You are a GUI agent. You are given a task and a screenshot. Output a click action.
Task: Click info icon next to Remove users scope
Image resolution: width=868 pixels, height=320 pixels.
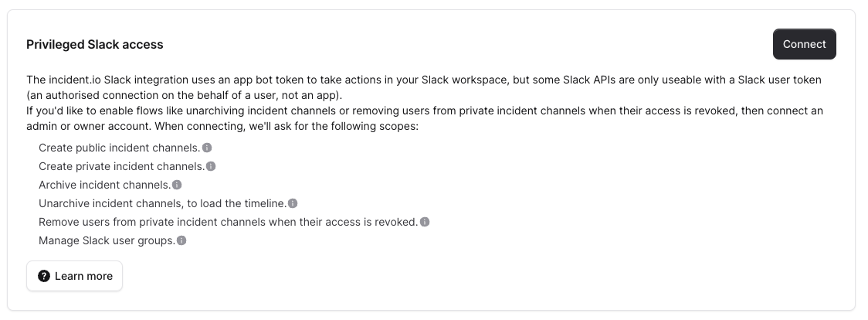(425, 222)
